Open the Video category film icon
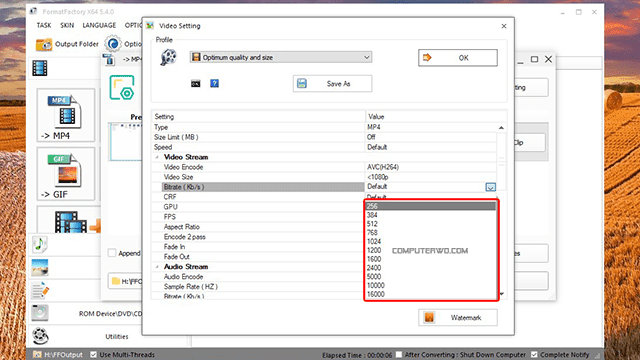This screenshot has width=640, height=360. 40,68
